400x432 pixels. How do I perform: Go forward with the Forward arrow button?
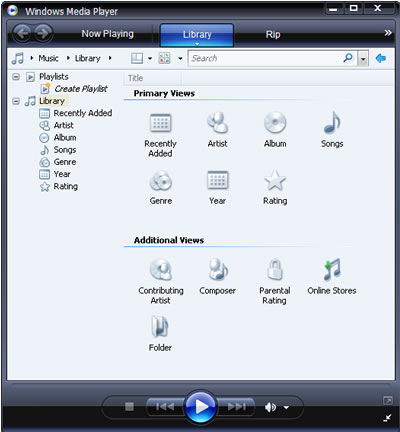point(43,33)
